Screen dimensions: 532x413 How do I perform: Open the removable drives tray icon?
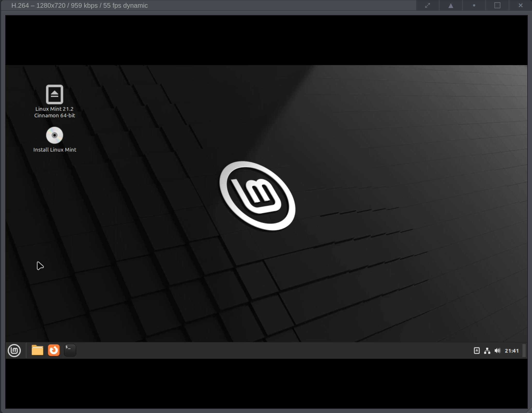[477, 351]
